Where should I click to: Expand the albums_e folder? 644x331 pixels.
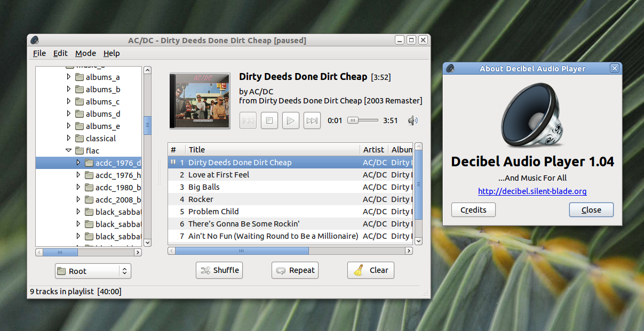(68, 126)
